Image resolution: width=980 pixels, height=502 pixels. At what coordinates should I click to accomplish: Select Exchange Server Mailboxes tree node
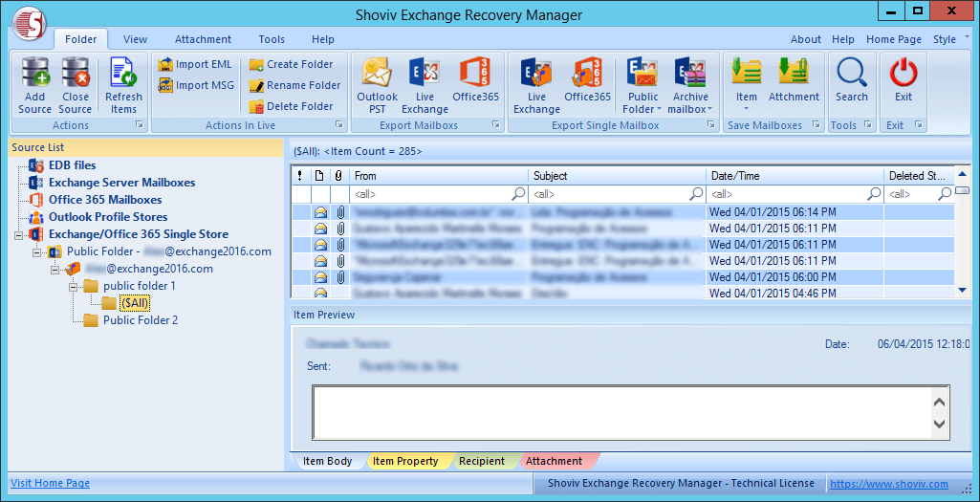tap(121, 184)
